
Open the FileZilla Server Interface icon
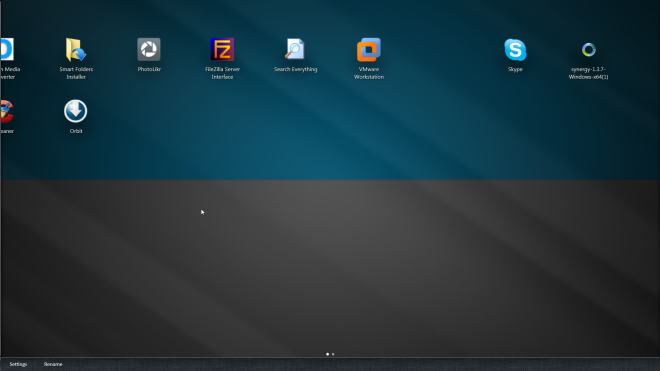(222, 50)
